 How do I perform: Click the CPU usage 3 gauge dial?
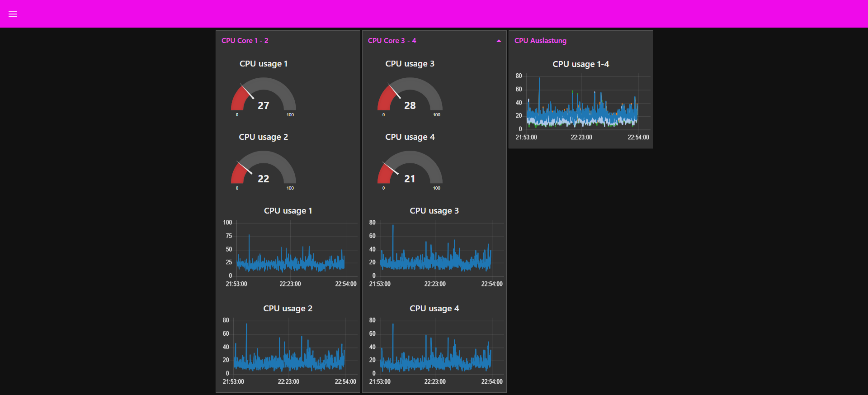pos(410,94)
